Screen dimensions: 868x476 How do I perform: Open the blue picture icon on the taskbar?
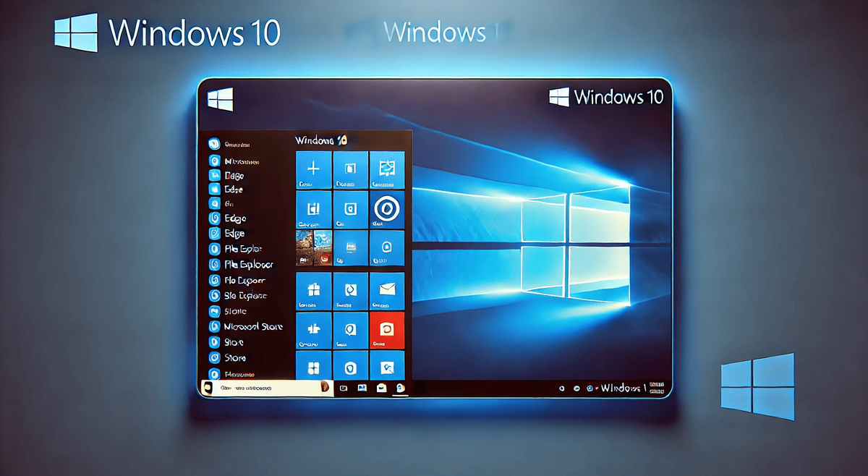(x=362, y=388)
